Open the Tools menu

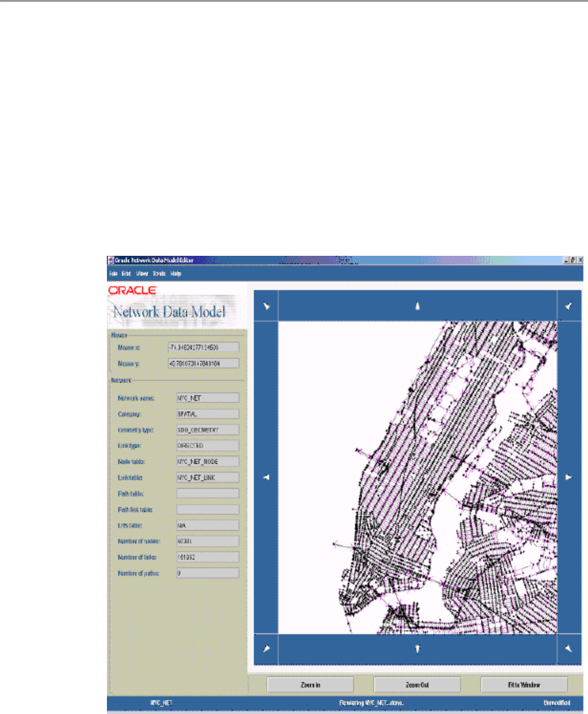[159, 274]
